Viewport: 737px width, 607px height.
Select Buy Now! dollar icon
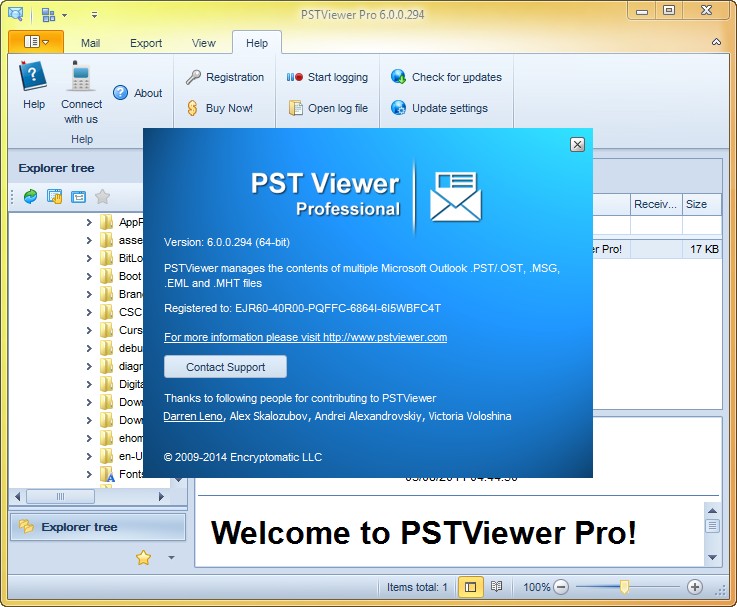(x=220, y=108)
